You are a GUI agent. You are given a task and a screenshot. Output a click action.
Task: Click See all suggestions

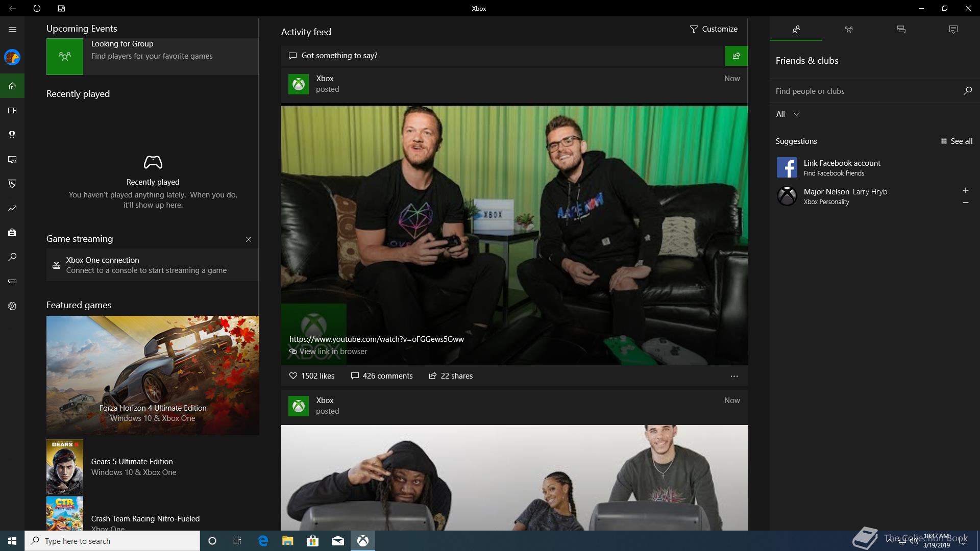coord(957,141)
